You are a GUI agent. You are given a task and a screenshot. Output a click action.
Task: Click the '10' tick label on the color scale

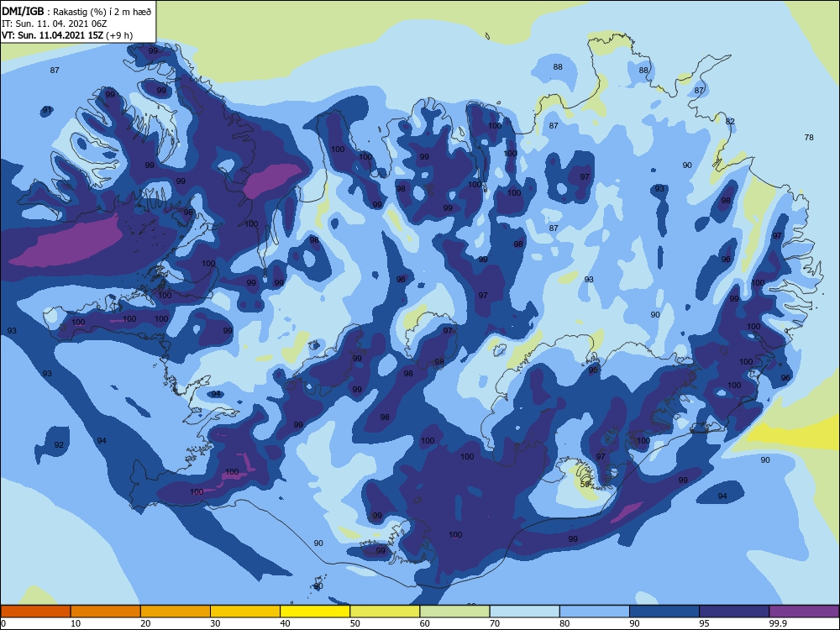pyautogui.click(x=76, y=623)
